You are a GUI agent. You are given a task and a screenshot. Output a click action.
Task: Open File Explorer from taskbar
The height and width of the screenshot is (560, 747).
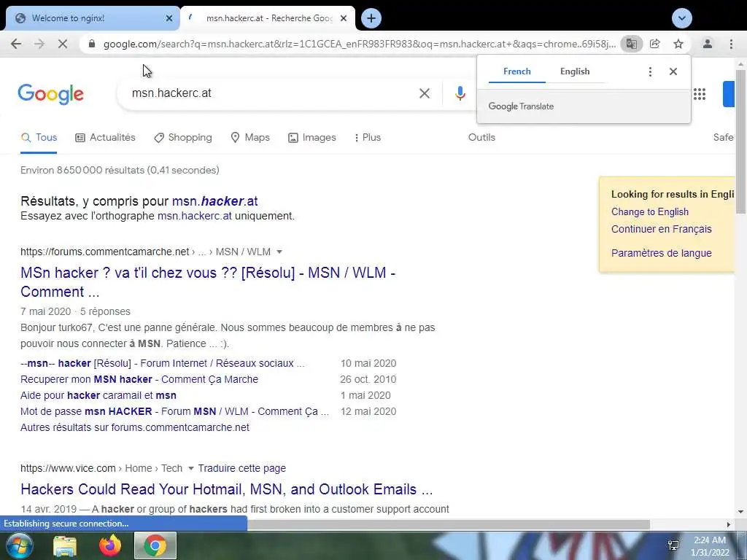(65, 546)
